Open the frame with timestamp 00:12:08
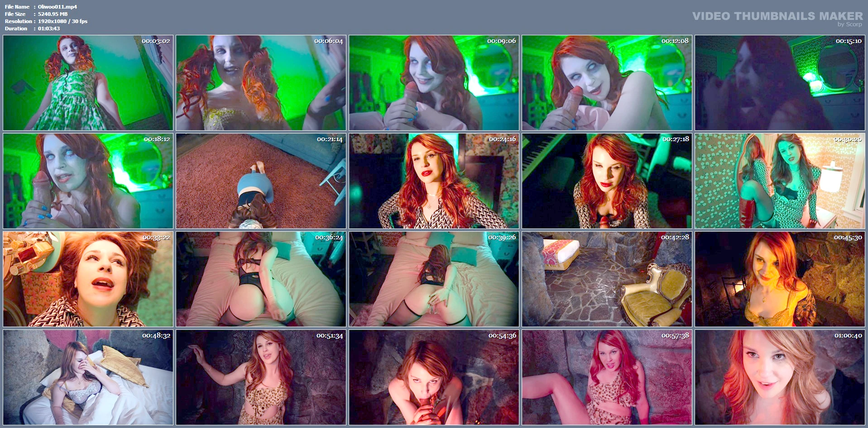Image resolution: width=868 pixels, height=428 pixels. point(607,83)
